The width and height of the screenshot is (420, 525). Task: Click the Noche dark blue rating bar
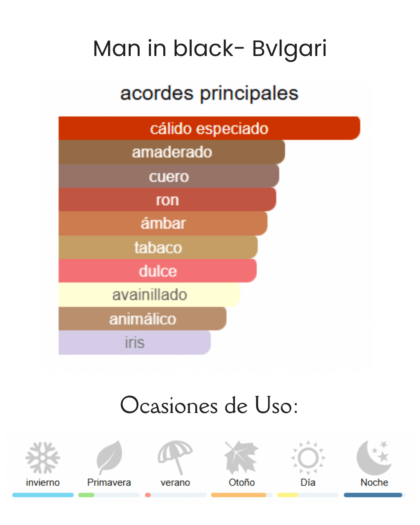point(373,495)
